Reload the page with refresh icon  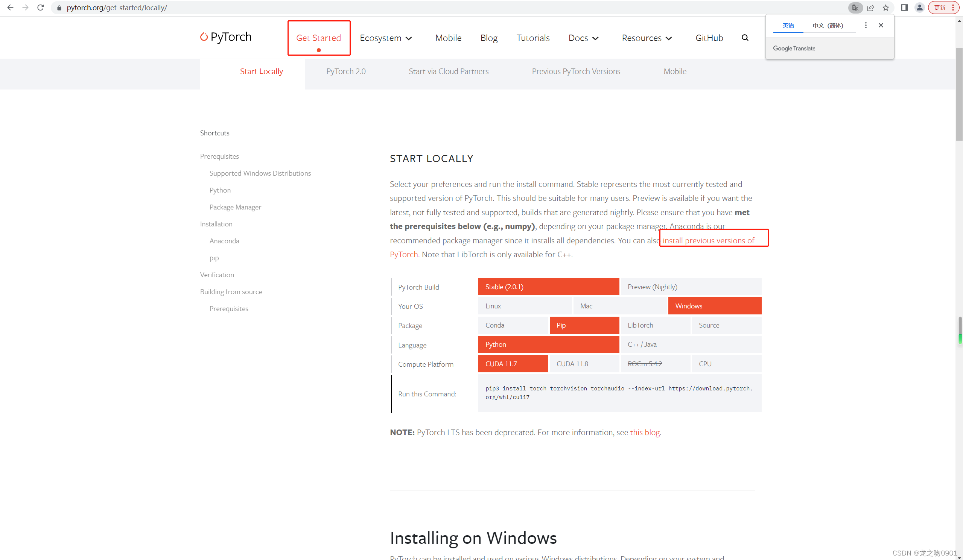click(41, 7)
